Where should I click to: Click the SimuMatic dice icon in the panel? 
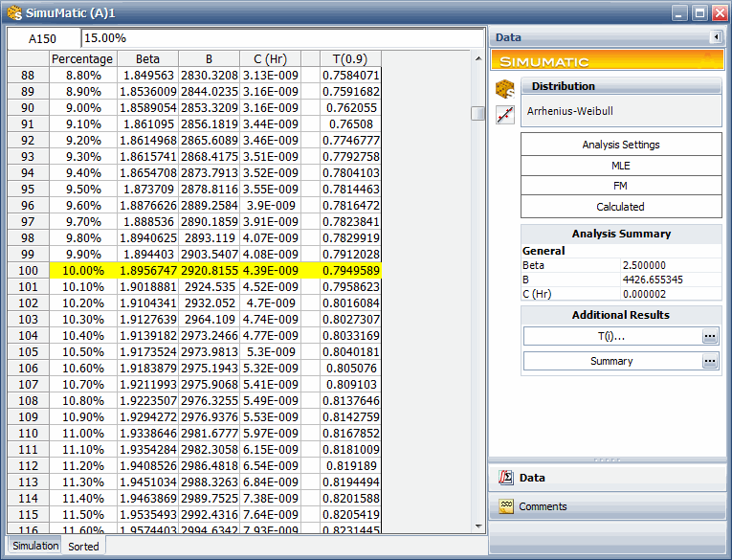click(505, 89)
